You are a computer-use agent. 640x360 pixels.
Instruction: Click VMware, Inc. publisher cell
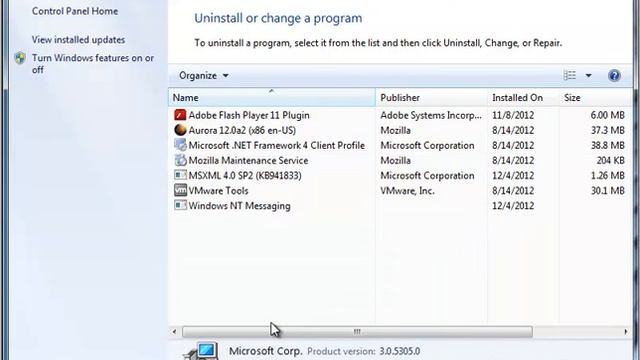point(407,191)
